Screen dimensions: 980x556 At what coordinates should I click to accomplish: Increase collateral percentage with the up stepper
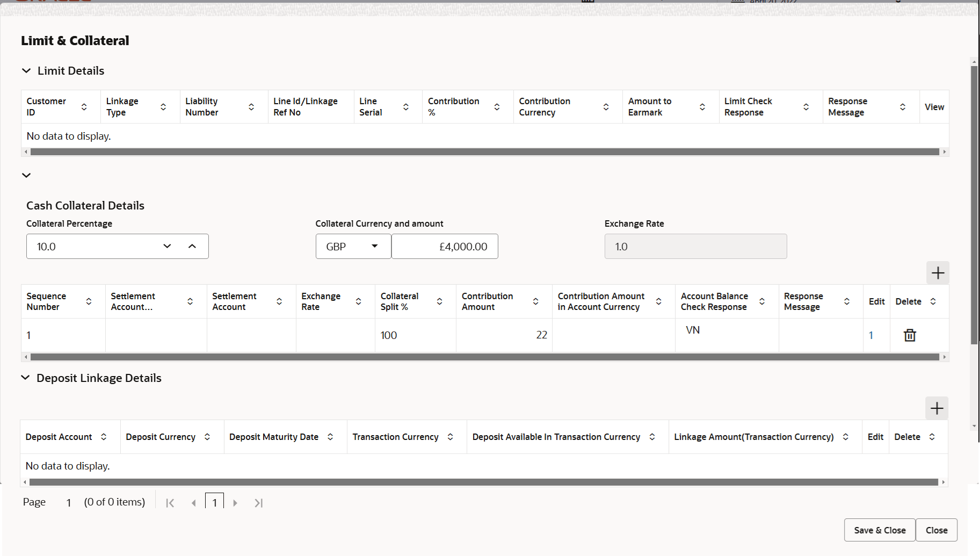tap(192, 246)
